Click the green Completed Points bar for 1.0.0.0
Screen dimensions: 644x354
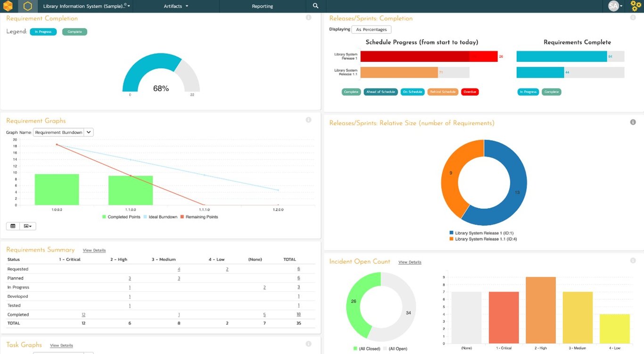(57, 189)
